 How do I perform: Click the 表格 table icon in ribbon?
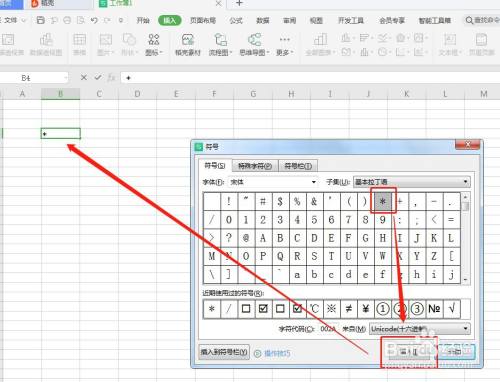click(79, 44)
